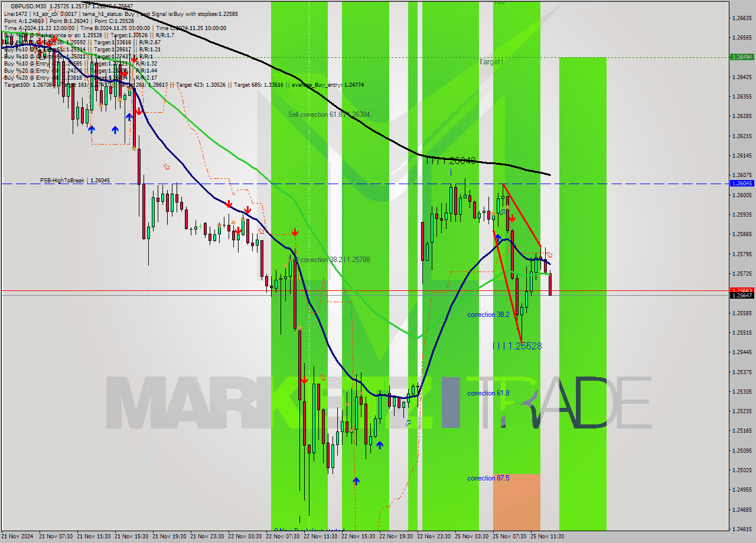
Task: Select the blue up arrow below the 22 Nov 15:30 candles
Action: point(356,481)
